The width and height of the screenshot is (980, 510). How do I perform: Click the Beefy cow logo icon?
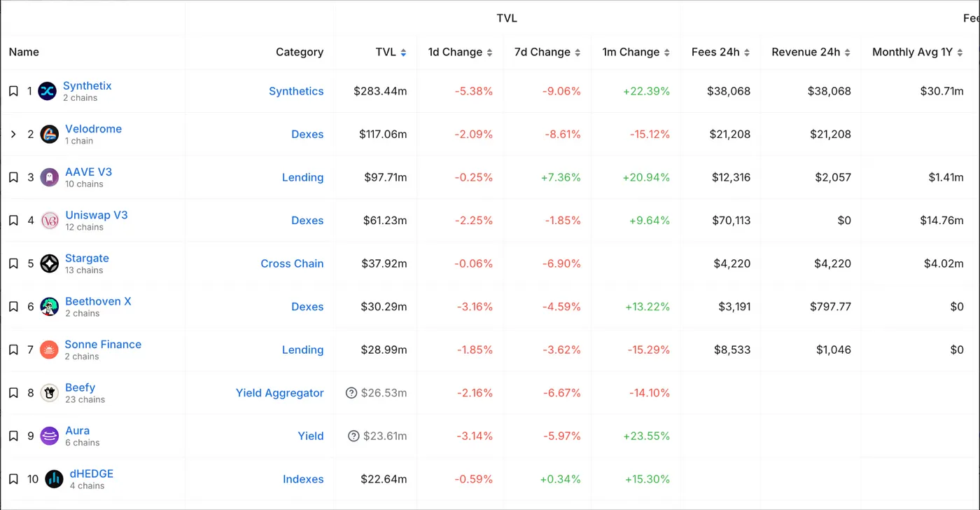(49, 393)
